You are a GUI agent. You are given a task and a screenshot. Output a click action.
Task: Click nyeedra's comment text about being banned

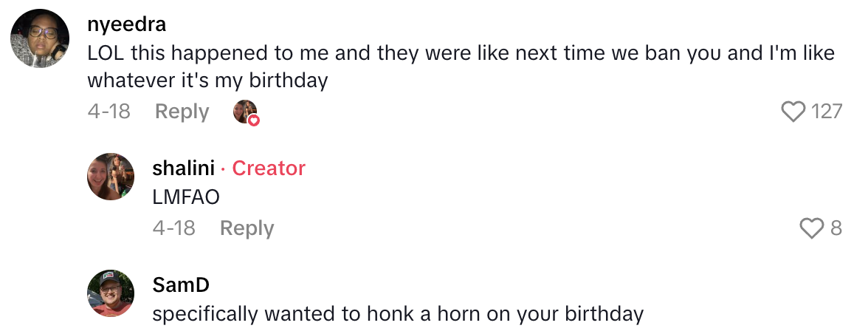click(461, 67)
